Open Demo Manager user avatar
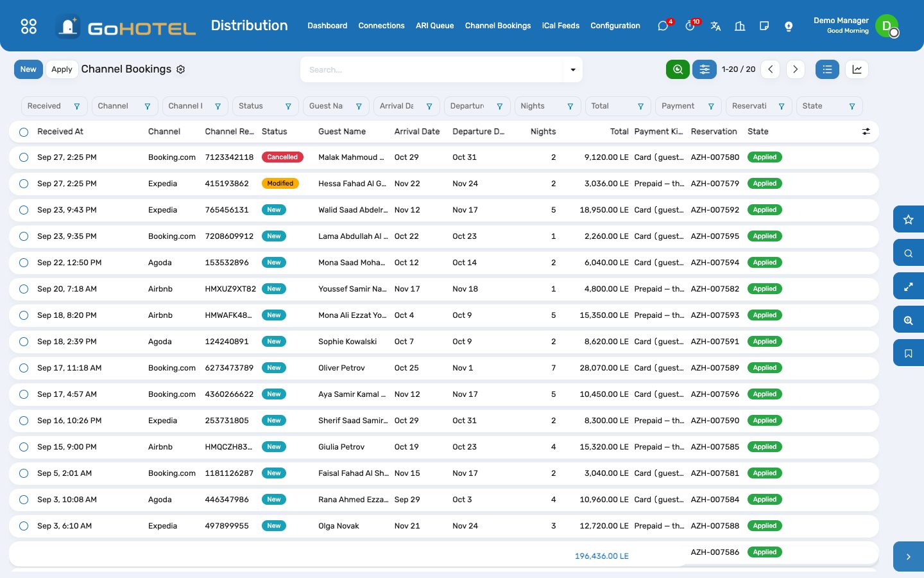 click(887, 26)
